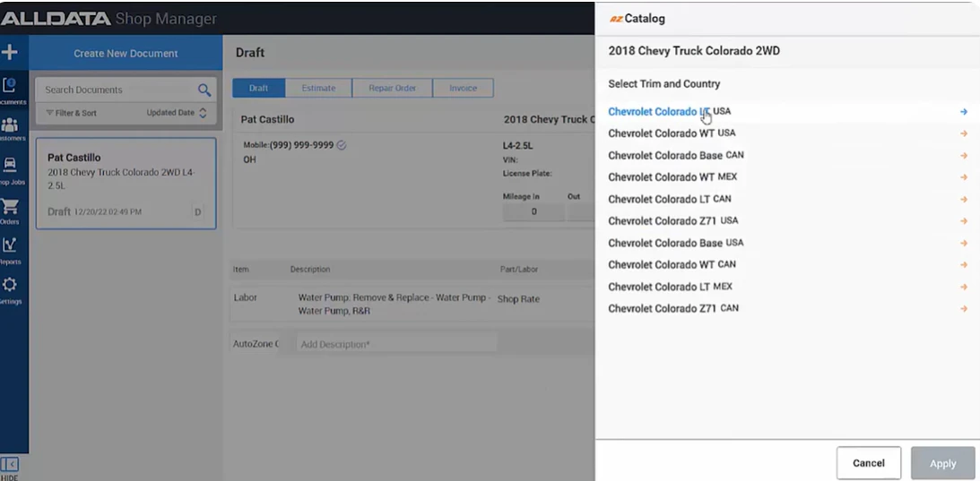Click the 2018 Chevy Truck Colorado 2WD catalog heading
Image resolution: width=980 pixels, height=481 pixels.
pos(694,51)
